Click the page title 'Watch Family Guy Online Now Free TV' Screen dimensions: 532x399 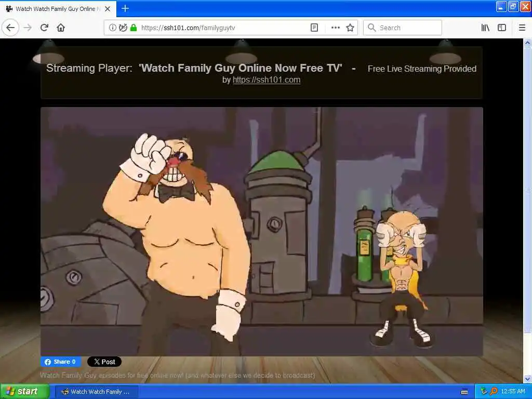pos(241,68)
